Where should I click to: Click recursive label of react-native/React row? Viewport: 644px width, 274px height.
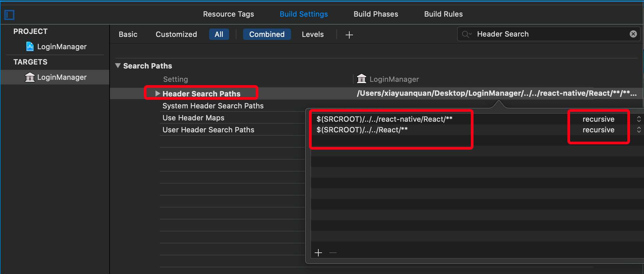click(598, 119)
